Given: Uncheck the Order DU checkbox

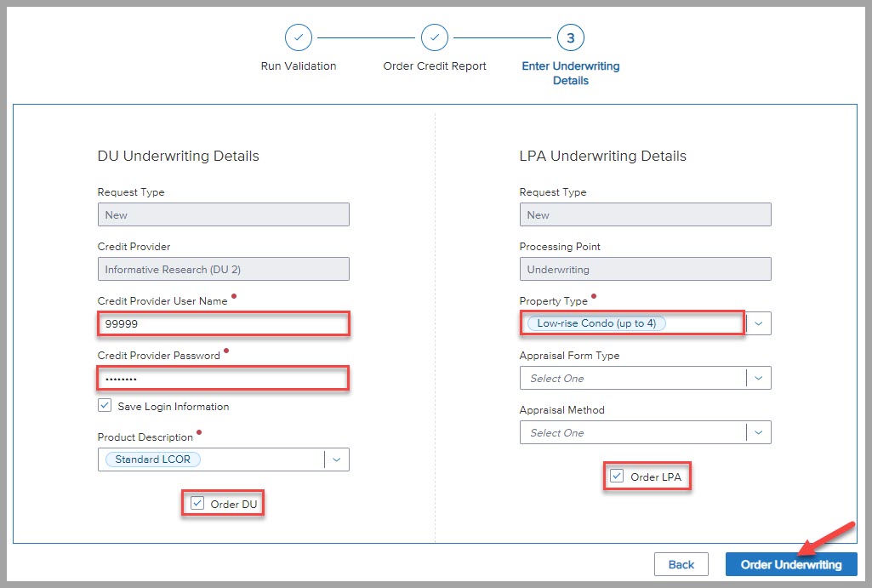Looking at the screenshot, I should [197, 504].
